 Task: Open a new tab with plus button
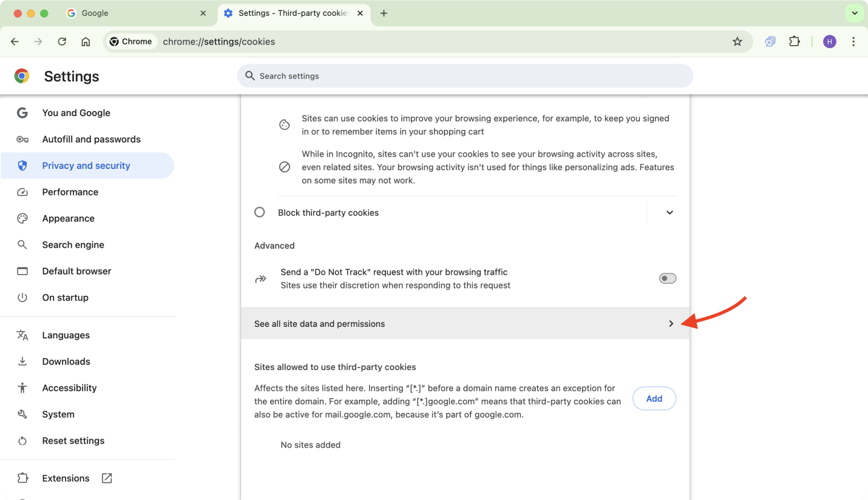point(384,13)
